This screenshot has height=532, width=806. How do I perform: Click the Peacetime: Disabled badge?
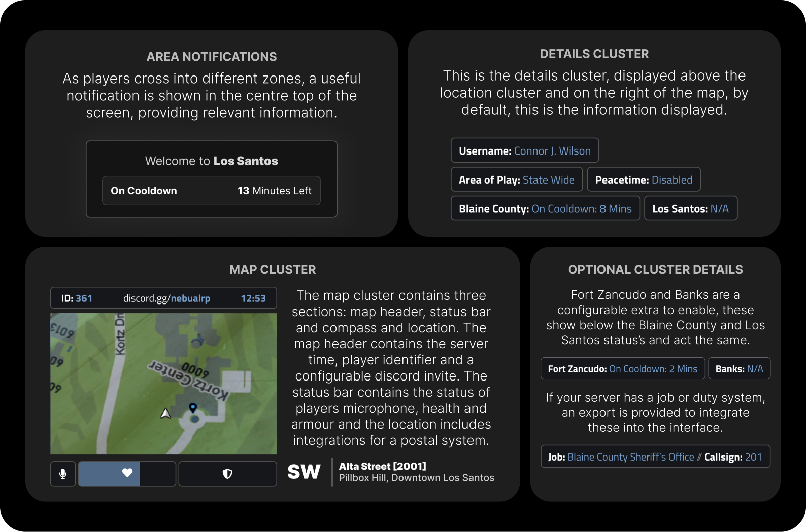(x=643, y=180)
